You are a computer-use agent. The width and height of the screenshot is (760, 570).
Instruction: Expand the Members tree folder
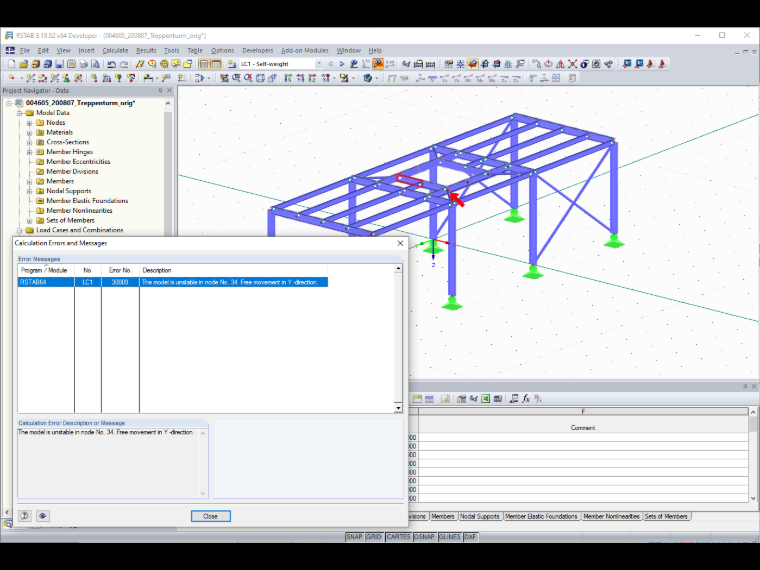(x=30, y=181)
